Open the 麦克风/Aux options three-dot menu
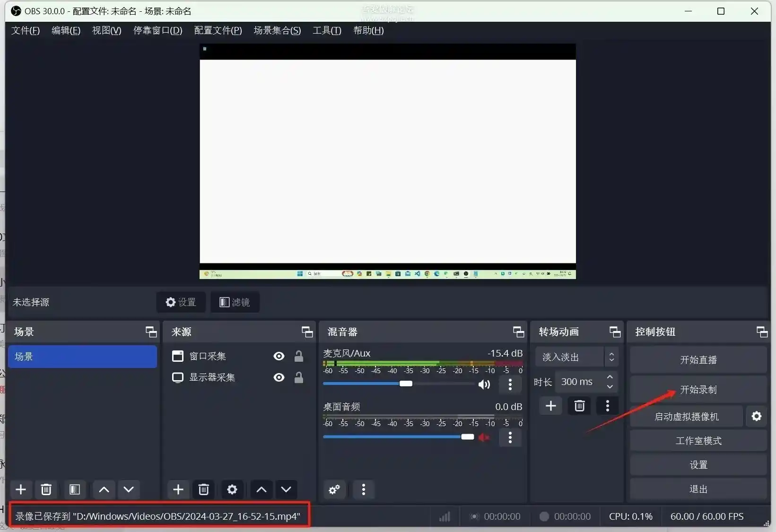The width and height of the screenshot is (776, 532). pyautogui.click(x=510, y=384)
